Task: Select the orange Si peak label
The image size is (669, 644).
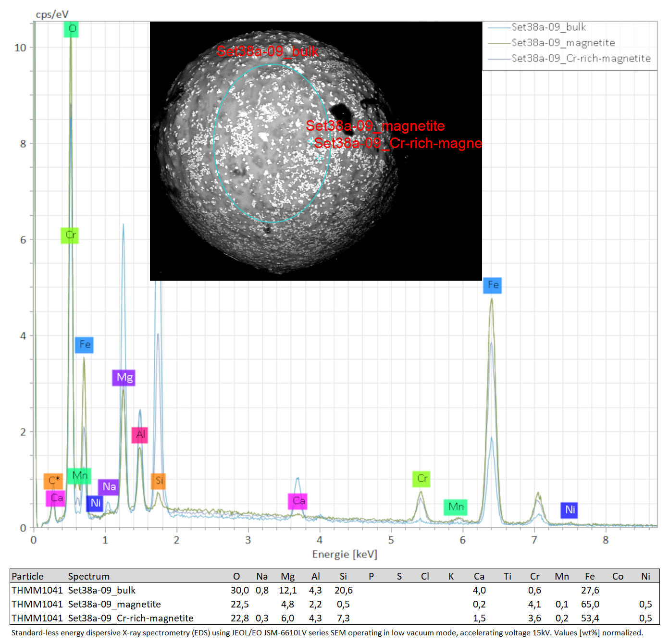Action: (158, 481)
